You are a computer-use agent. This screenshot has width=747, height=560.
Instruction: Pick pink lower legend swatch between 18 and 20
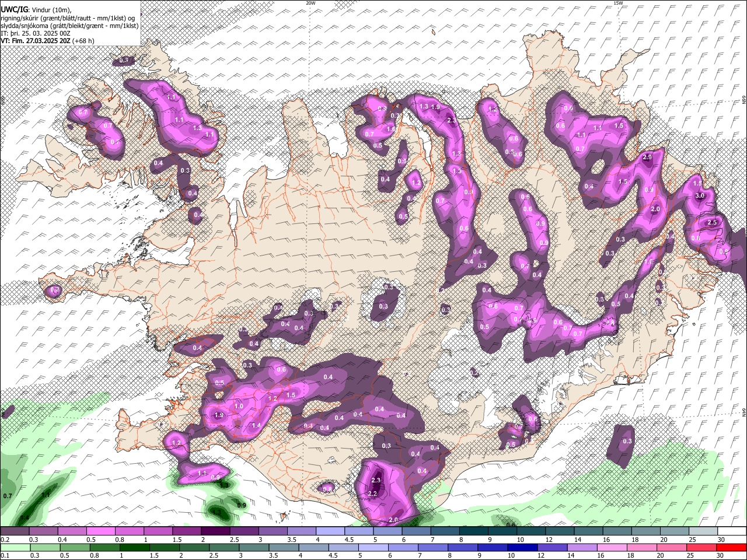point(641,547)
